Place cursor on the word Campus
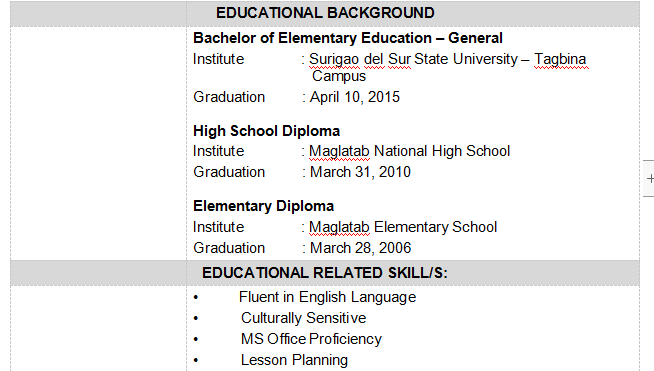 tap(339, 76)
